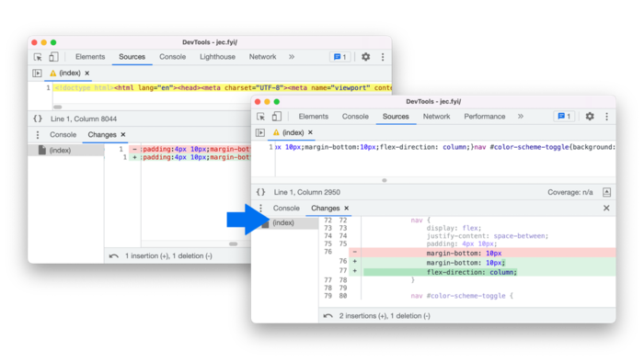Open drawer more-options menu beside front Console tab
The width and height of the screenshot is (644, 362).
click(260, 209)
